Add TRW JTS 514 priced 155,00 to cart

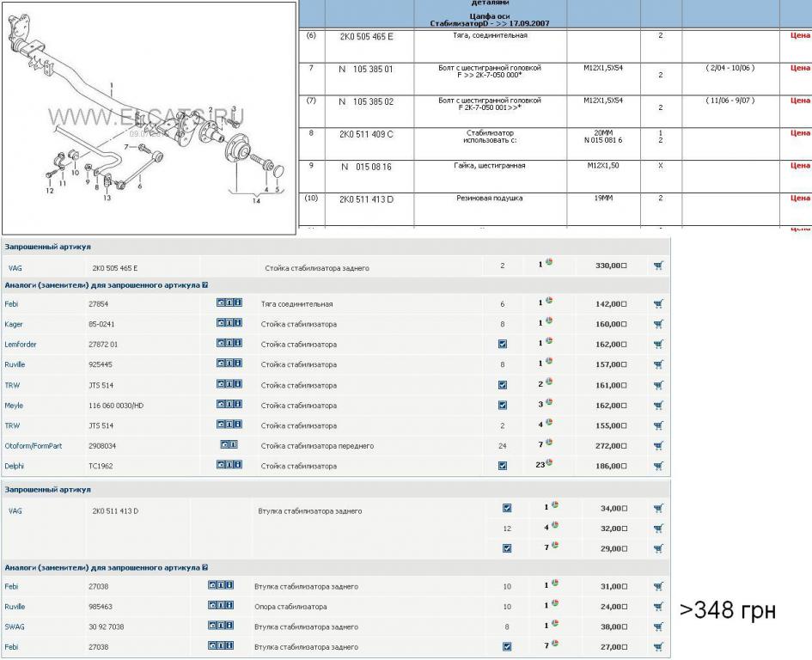658,426
